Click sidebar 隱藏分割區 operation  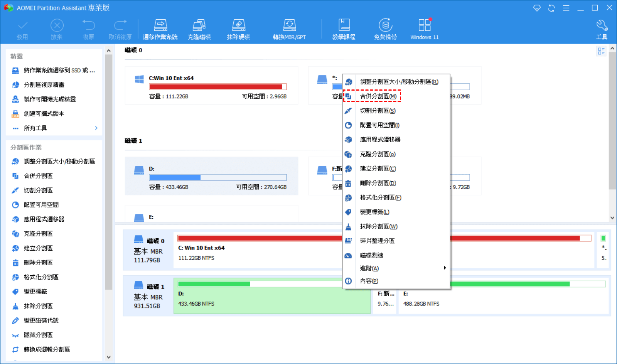click(x=32, y=335)
